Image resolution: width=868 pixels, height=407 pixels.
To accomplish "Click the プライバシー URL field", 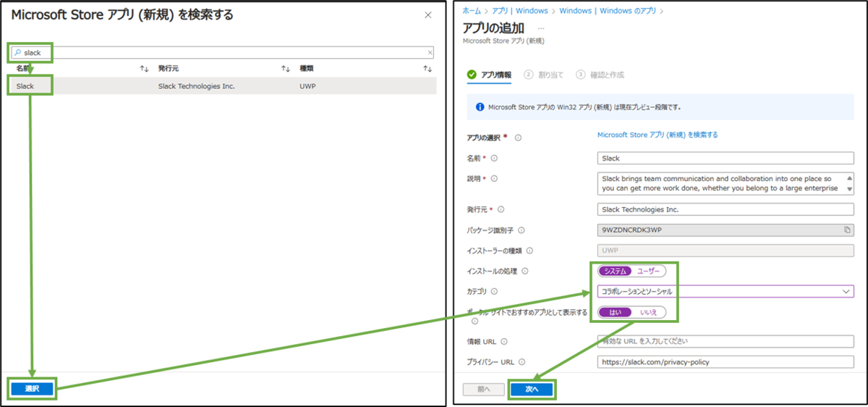I will coord(726,362).
